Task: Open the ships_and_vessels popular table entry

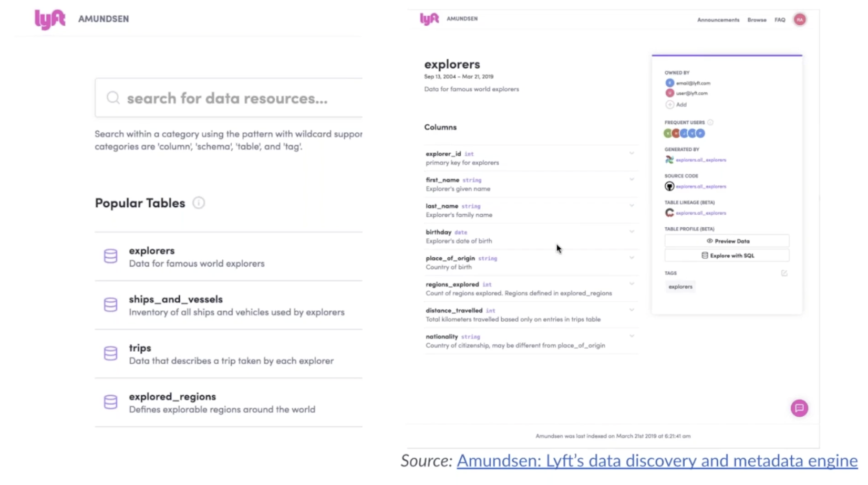Action: tap(229, 305)
